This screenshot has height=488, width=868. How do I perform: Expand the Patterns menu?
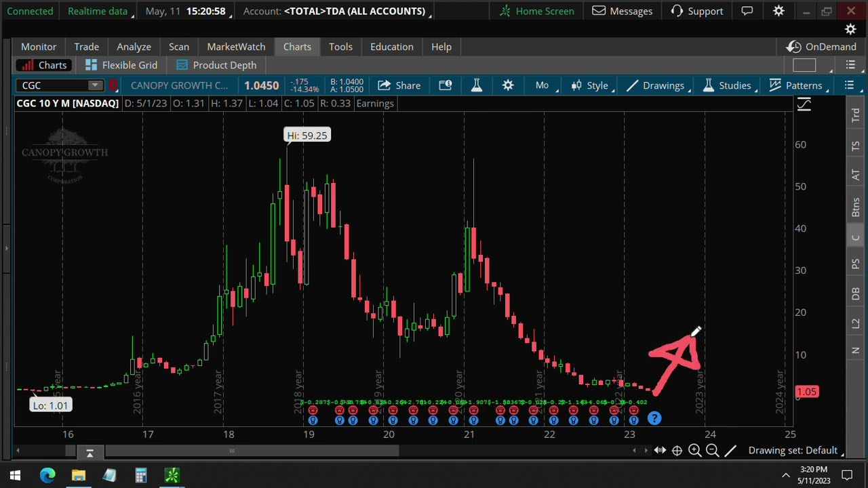point(800,85)
